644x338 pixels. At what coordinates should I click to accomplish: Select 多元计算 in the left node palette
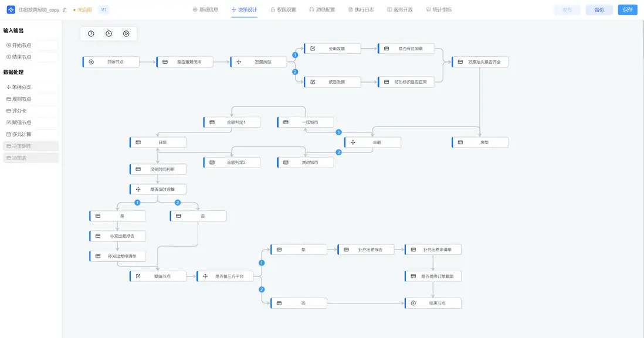[x=22, y=134]
